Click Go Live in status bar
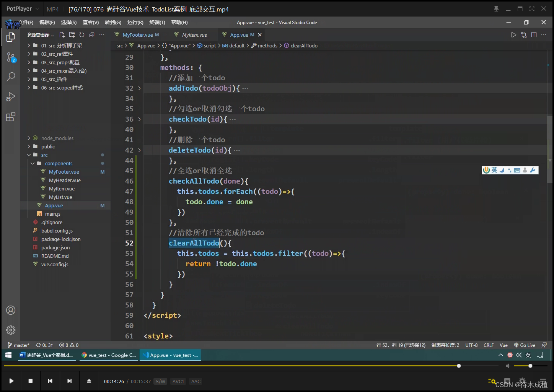 pos(525,345)
